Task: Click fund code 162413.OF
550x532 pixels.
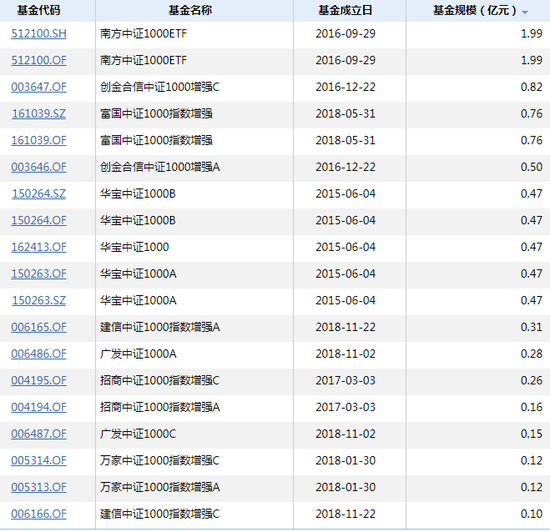Action: pos(39,247)
